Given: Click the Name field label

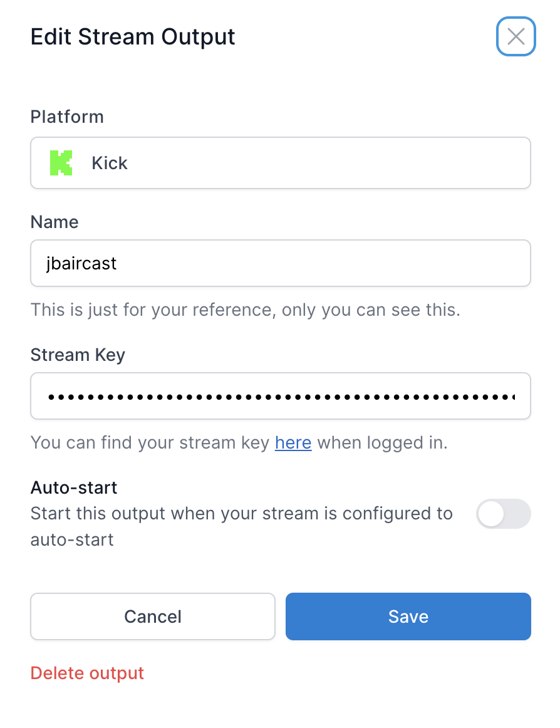Looking at the screenshot, I should pos(54,222).
